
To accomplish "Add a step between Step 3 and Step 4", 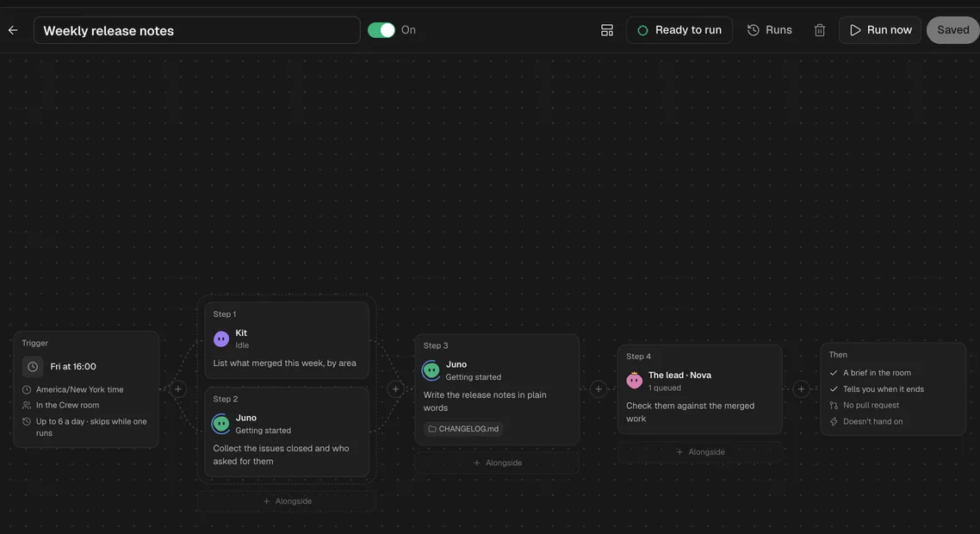I will point(599,389).
